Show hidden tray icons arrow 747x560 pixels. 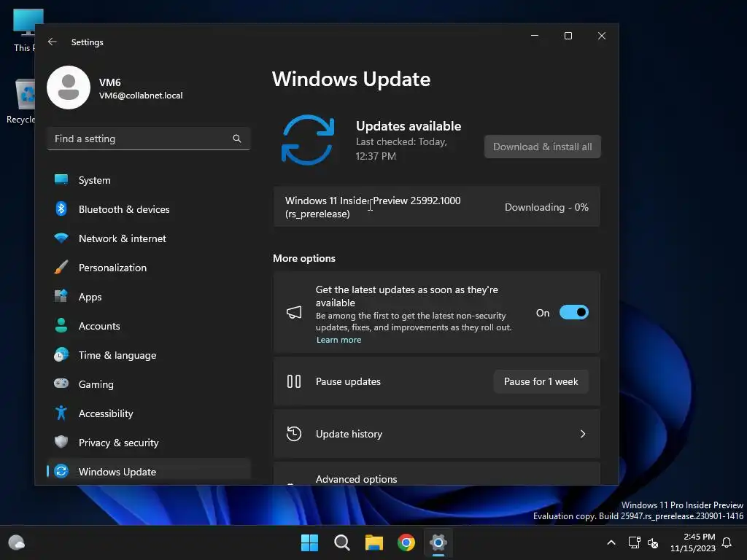[x=611, y=542]
